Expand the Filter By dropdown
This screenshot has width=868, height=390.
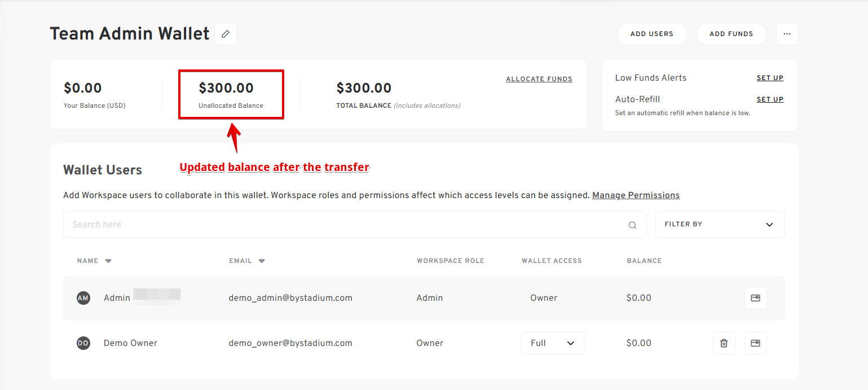tap(720, 225)
